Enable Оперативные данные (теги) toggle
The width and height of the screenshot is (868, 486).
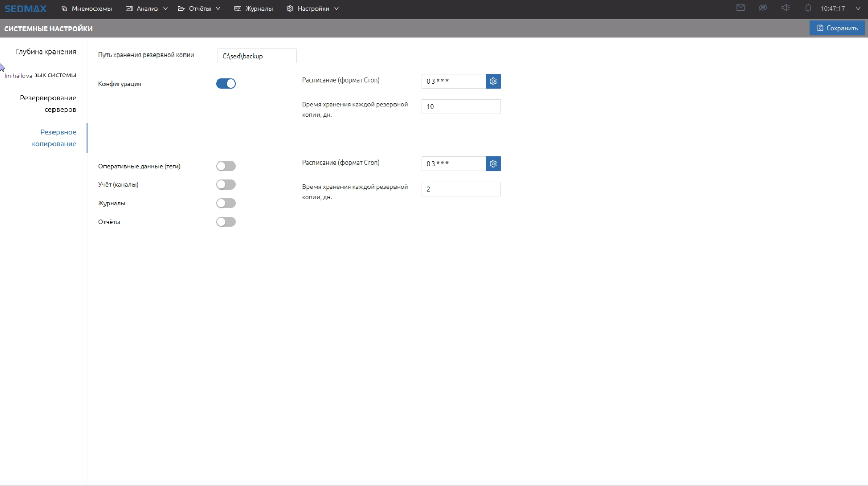tap(226, 166)
